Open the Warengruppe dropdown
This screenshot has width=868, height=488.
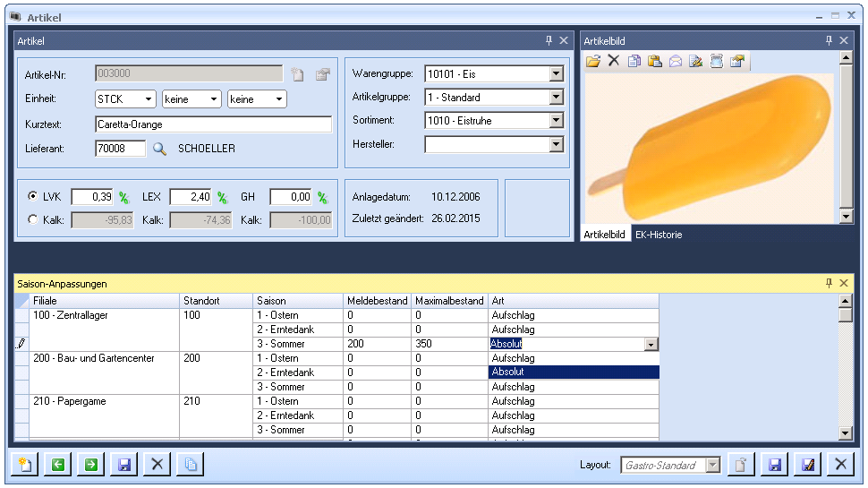click(x=556, y=74)
